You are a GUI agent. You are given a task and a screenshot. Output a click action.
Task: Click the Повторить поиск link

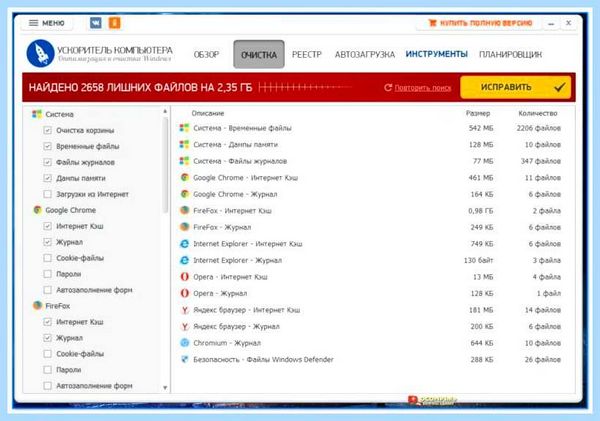coord(422,88)
